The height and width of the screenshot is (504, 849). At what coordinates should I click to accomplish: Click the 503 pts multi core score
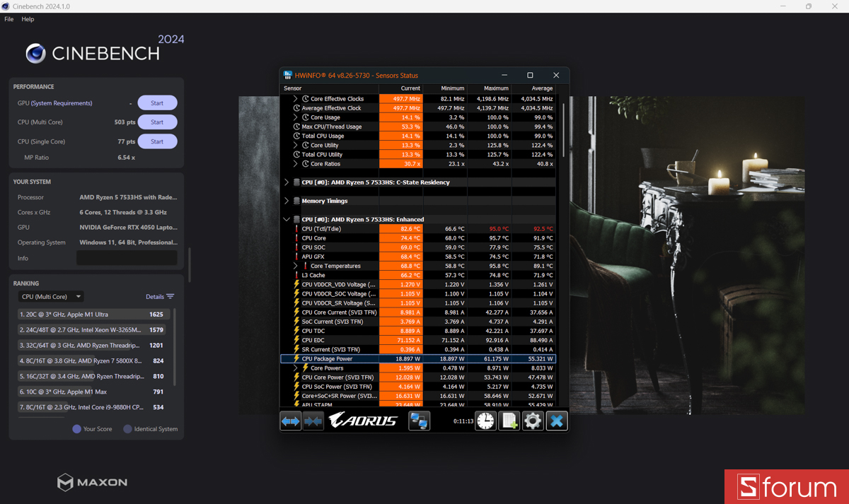[x=125, y=122]
